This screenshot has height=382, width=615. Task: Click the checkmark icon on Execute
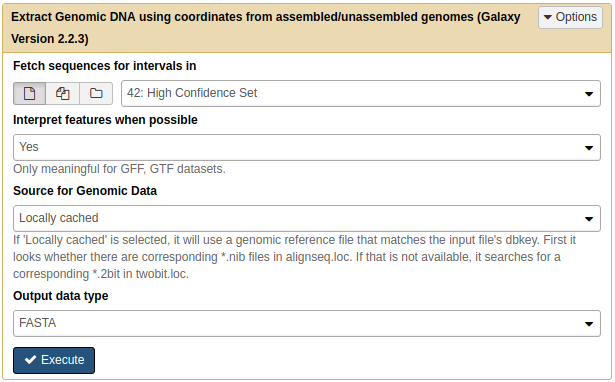30,360
